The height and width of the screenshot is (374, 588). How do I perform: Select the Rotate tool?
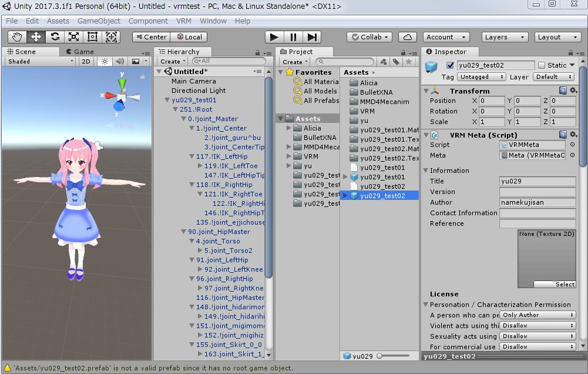point(55,37)
